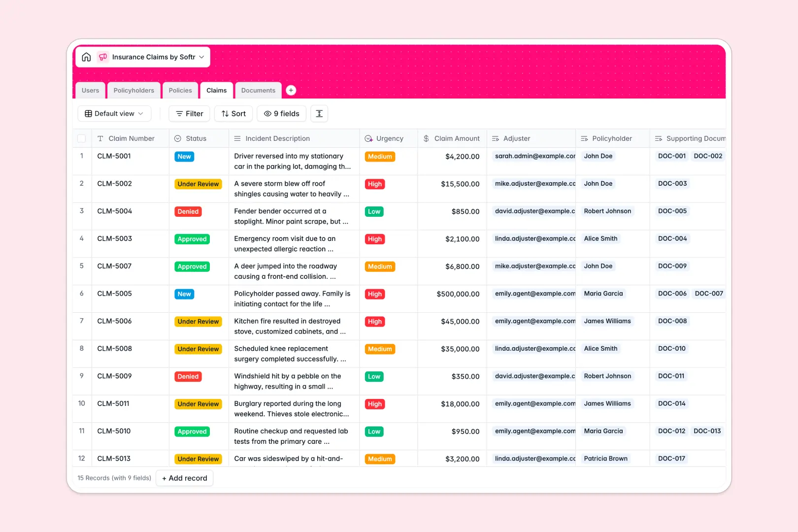Expand the Insurance Claims by Softr menu
The width and height of the screenshot is (798, 532).
201,57
